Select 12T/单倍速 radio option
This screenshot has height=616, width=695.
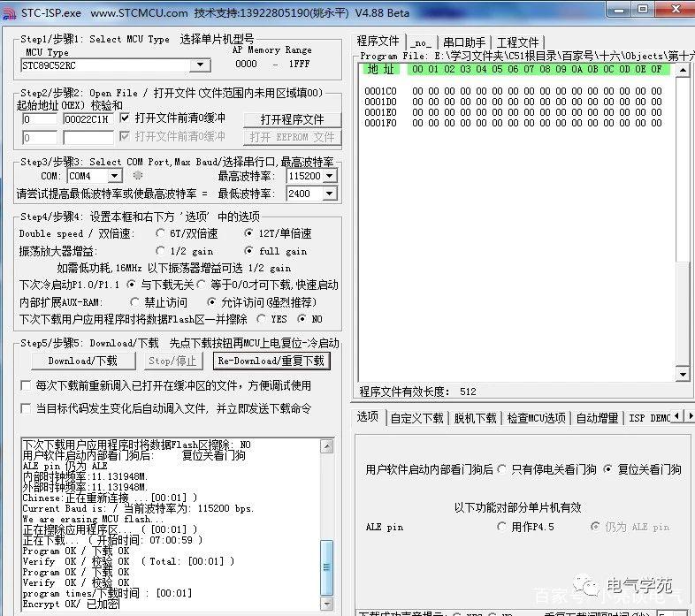coord(248,233)
